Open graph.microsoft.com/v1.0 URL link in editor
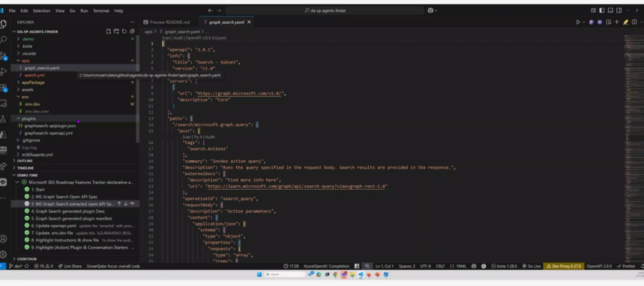 239,93
